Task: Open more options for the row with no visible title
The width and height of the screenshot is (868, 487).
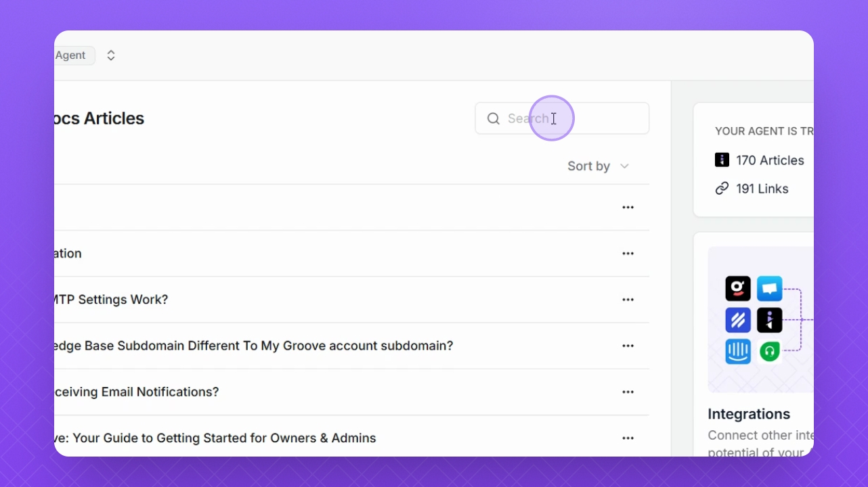Action: (628, 208)
